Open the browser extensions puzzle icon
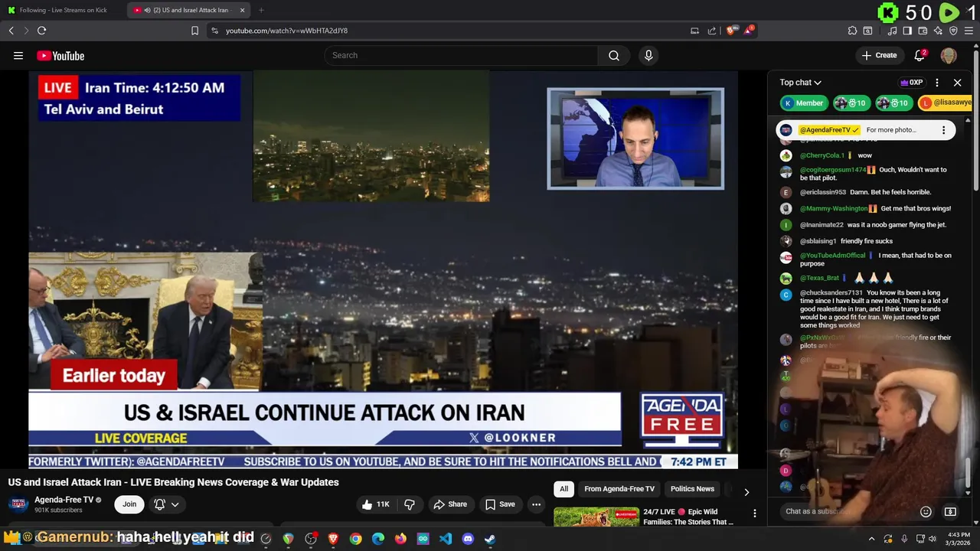The width and height of the screenshot is (980, 551). point(852,31)
